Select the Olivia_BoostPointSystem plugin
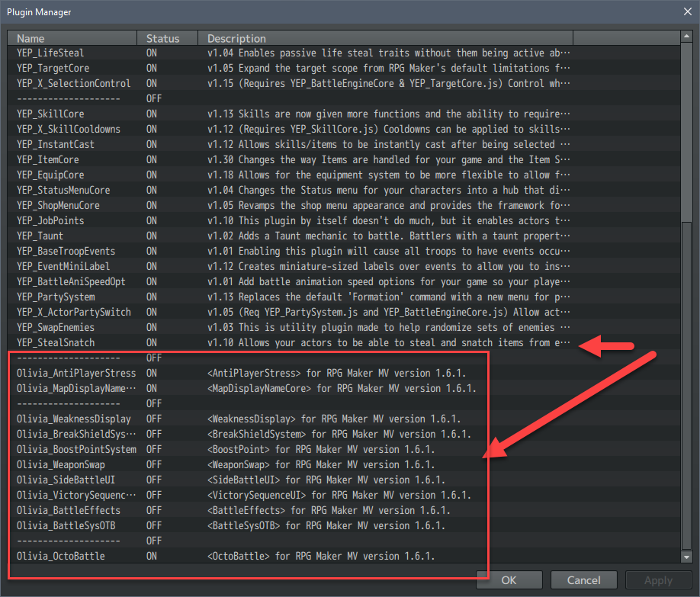This screenshot has width=700, height=597. 344,449
